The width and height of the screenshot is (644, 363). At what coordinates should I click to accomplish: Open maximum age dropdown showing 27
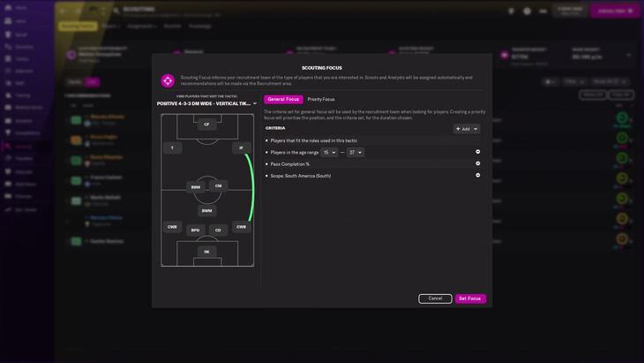coord(356,153)
